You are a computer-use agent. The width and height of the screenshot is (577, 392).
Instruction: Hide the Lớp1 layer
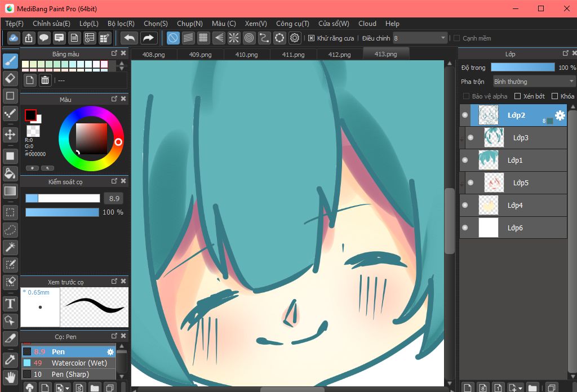click(x=465, y=160)
